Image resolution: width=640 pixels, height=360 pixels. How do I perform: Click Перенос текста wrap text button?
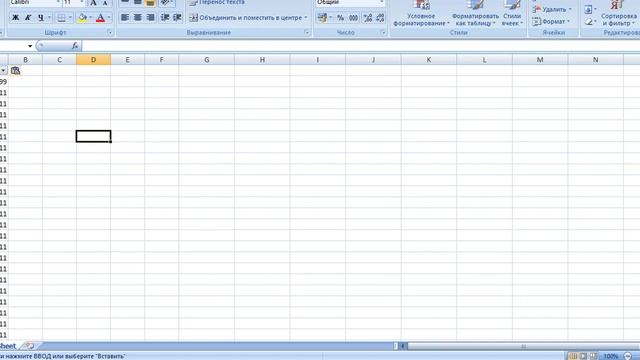coord(217,3)
